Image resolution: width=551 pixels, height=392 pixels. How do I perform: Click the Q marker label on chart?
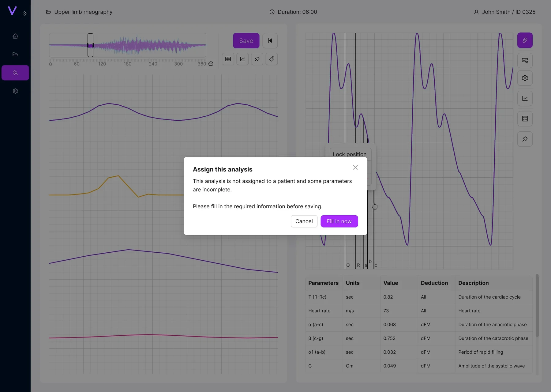(348, 265)
